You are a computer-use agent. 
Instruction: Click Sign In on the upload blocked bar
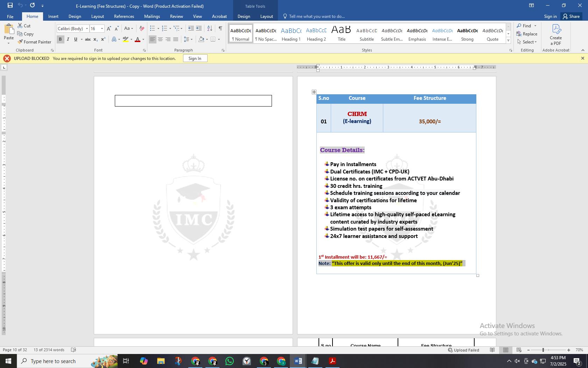tap(195, 58)
